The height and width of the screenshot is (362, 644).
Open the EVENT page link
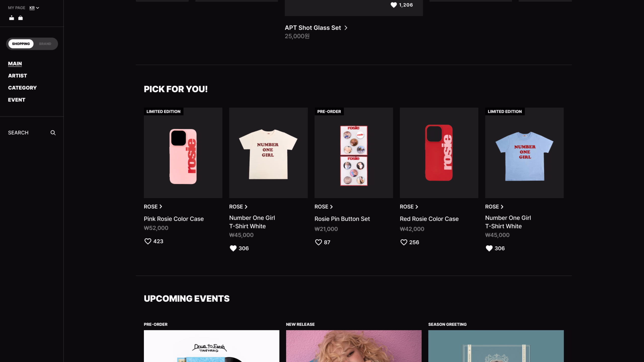point(17,100)
